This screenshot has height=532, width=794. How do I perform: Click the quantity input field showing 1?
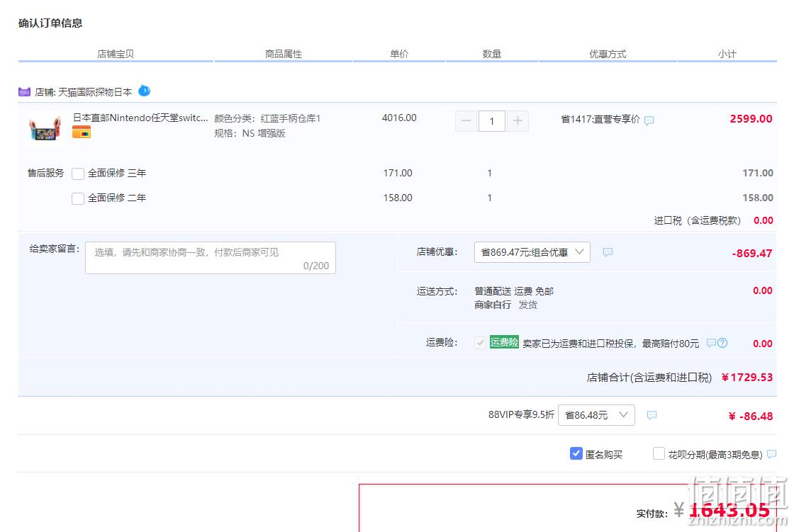(491, 121)
